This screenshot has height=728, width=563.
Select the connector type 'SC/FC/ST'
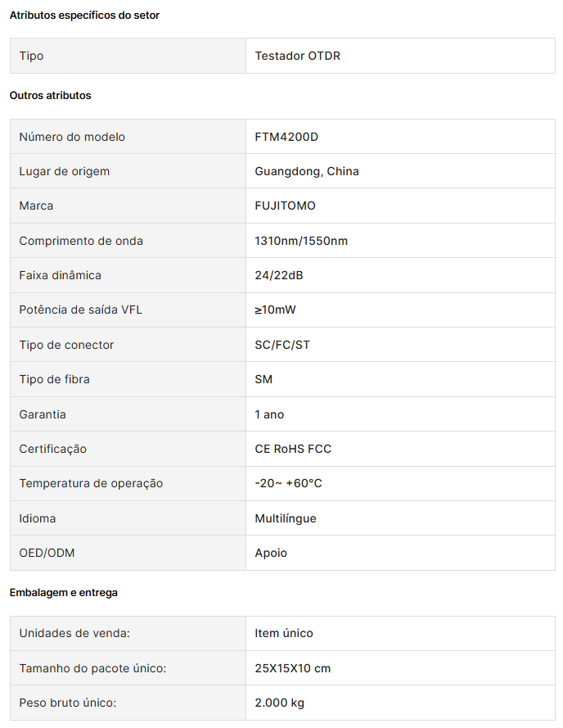pos(282,345)
